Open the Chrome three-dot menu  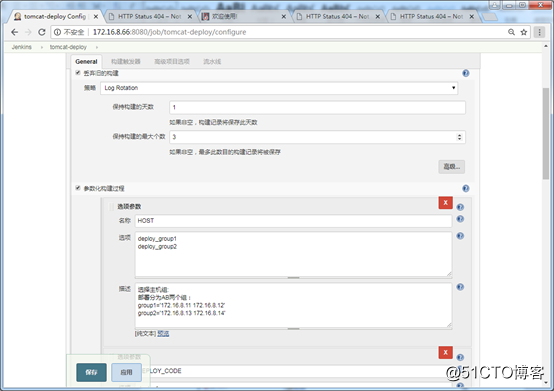click(x=539, y=32)
